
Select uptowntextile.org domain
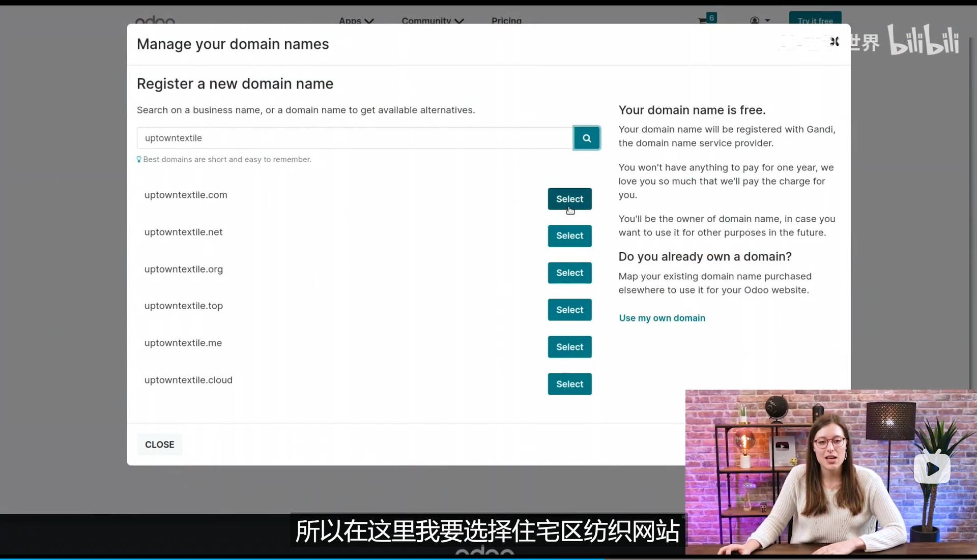point(569,273)
